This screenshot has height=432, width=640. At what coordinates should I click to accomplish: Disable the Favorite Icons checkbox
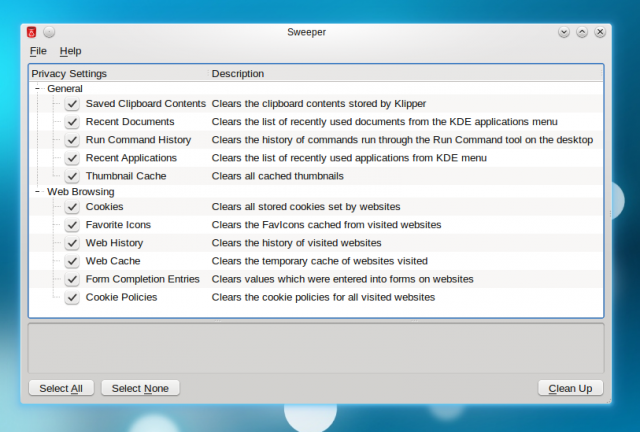72,225
